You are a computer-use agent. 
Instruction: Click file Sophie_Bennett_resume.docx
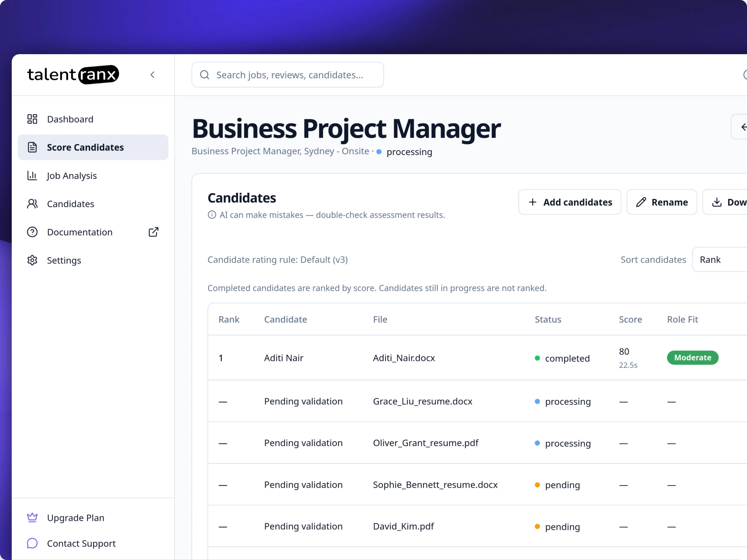coord(435,485)
